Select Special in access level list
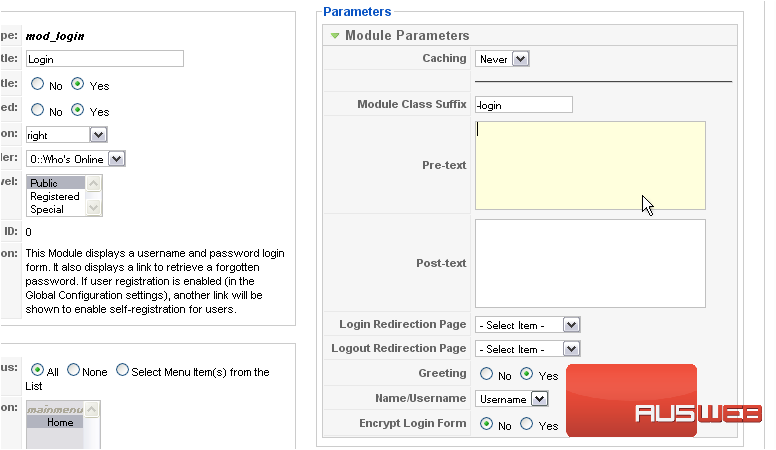 47,210
